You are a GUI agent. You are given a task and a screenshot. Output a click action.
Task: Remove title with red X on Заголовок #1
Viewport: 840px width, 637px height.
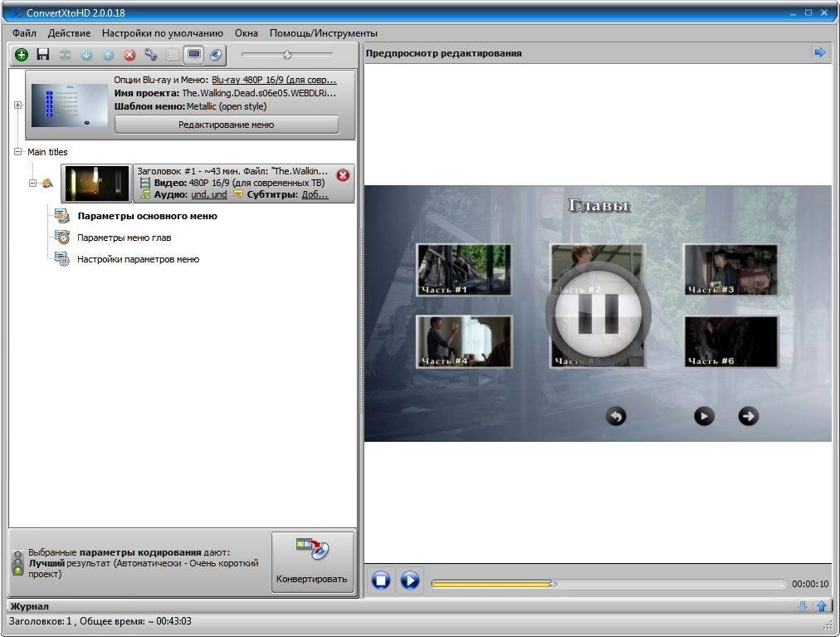tap(343, 174)
